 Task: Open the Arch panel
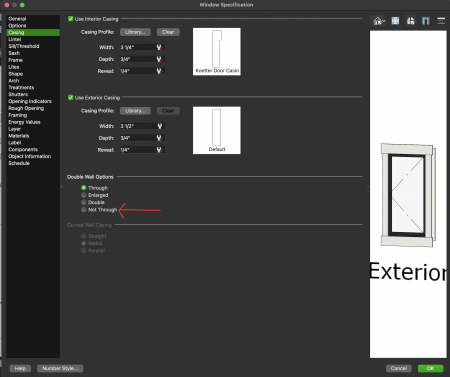click(33, 81)
